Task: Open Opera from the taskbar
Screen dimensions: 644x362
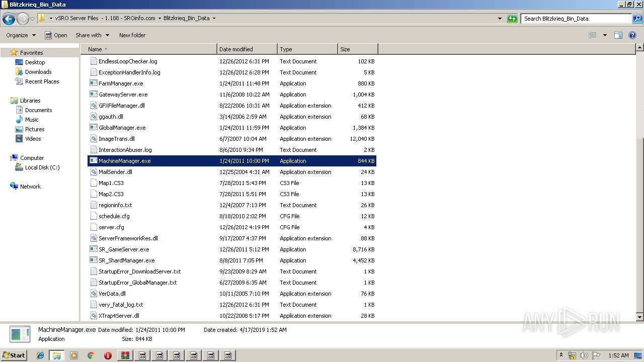Action: pyautogui.click(x=108, y=355)
